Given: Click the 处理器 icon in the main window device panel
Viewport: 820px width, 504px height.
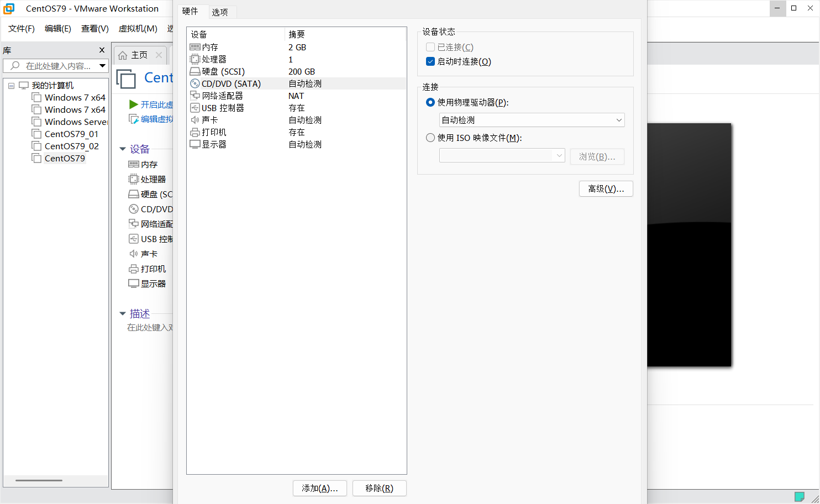Looking at the screenshot, I should [133, 179].
